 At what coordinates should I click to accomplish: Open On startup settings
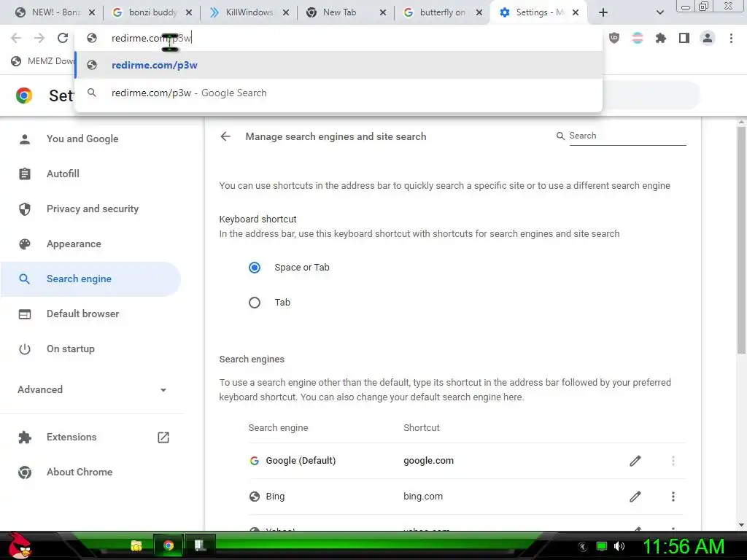[90, 349]
